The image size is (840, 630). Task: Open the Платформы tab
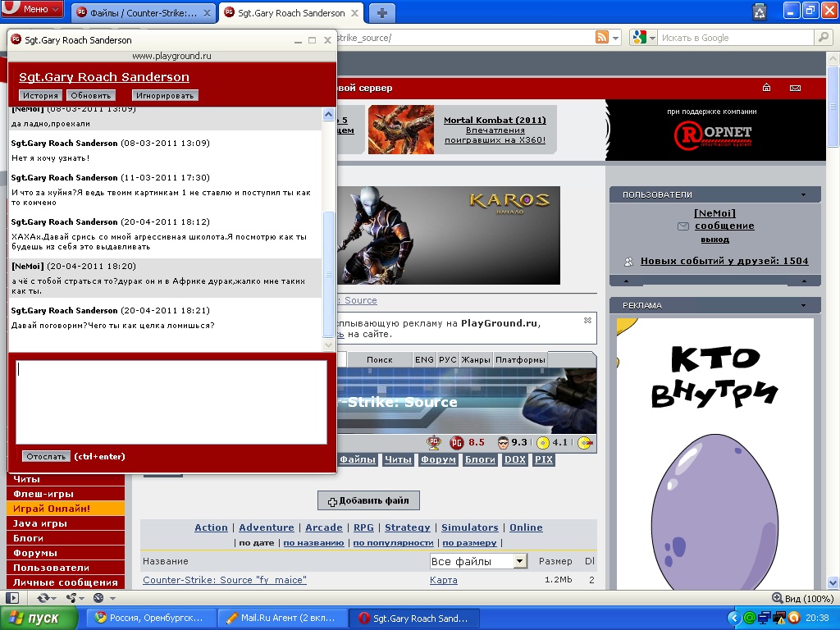point(520,359)
